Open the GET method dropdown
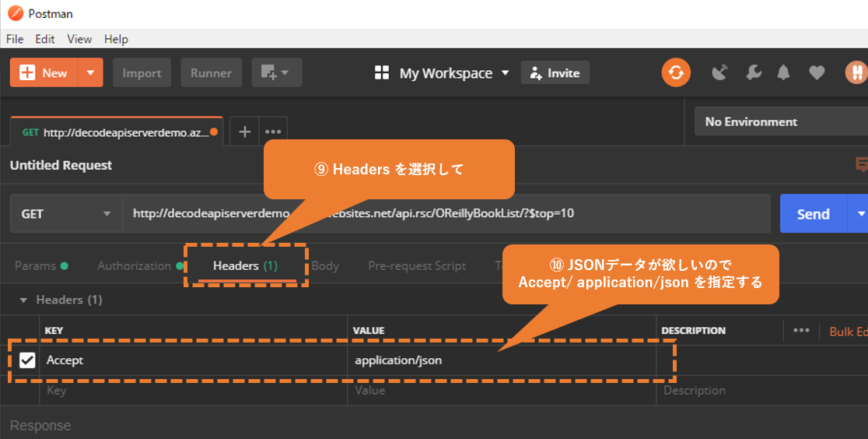868x439 pixels. pyautogui.click(x=66, y=213)
